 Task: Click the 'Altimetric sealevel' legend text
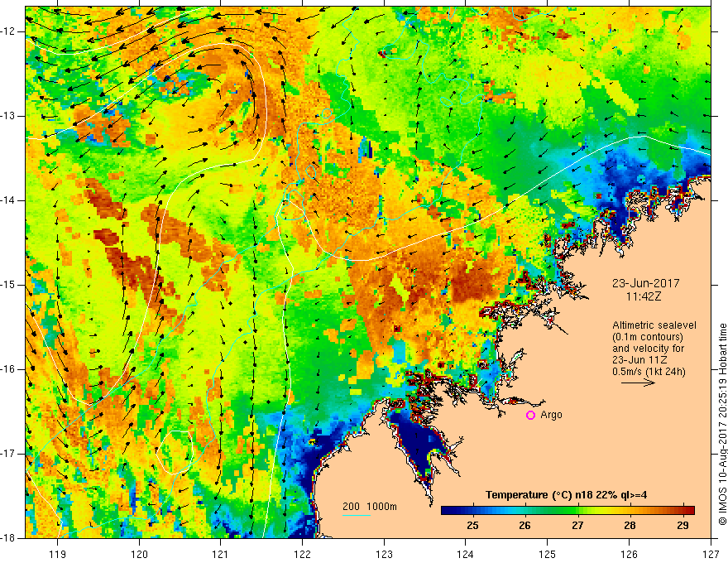[x=654, y=325]
